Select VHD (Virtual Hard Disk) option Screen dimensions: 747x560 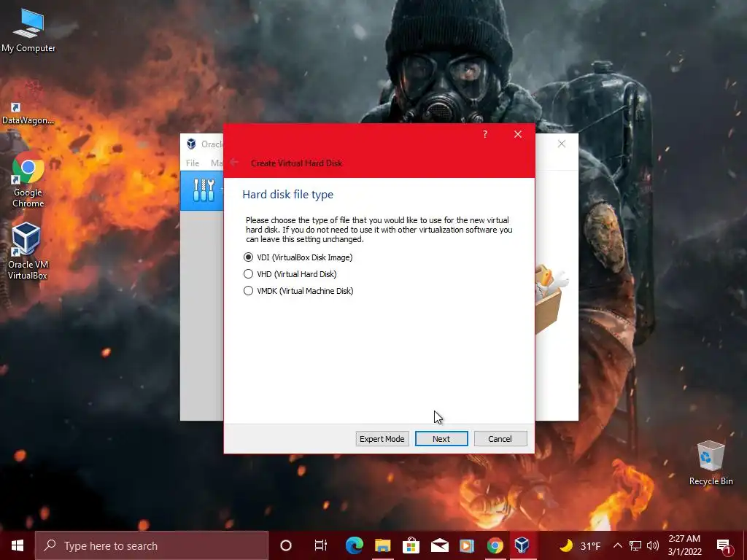[x=290, y=274]
